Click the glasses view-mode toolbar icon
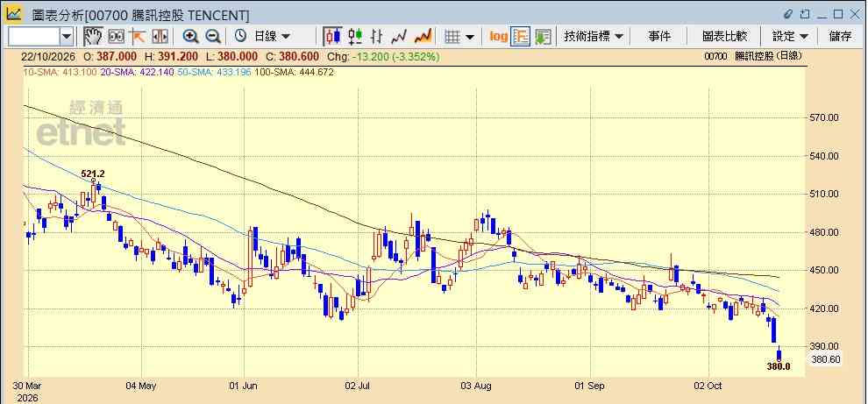This screenshot has width=868, height=404. tap(117, 37)
